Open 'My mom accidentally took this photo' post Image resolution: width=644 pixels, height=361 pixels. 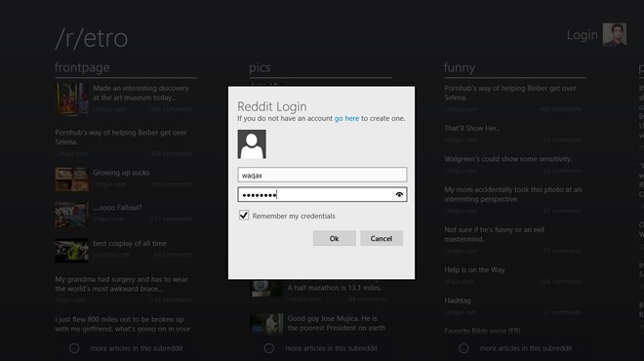point(512,194)
